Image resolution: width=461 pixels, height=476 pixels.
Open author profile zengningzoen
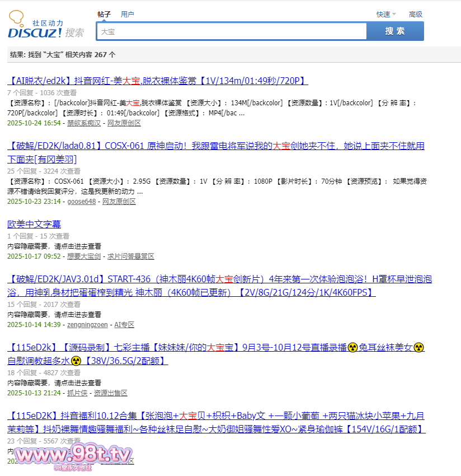point(87,324)
